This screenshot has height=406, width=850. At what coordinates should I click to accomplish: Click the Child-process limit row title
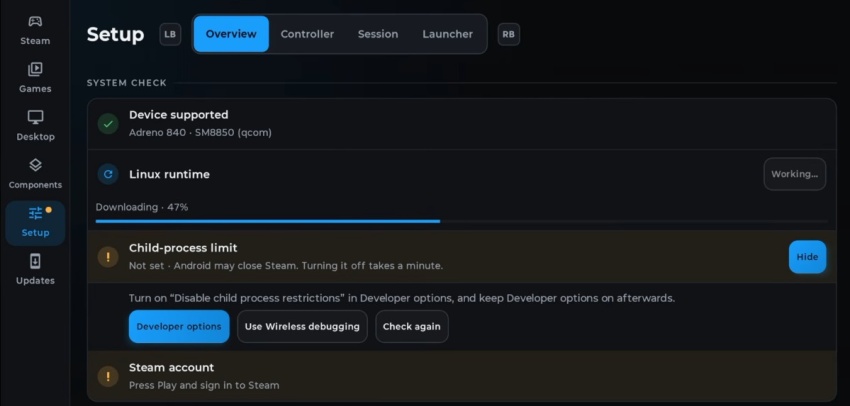click(183, 248)
